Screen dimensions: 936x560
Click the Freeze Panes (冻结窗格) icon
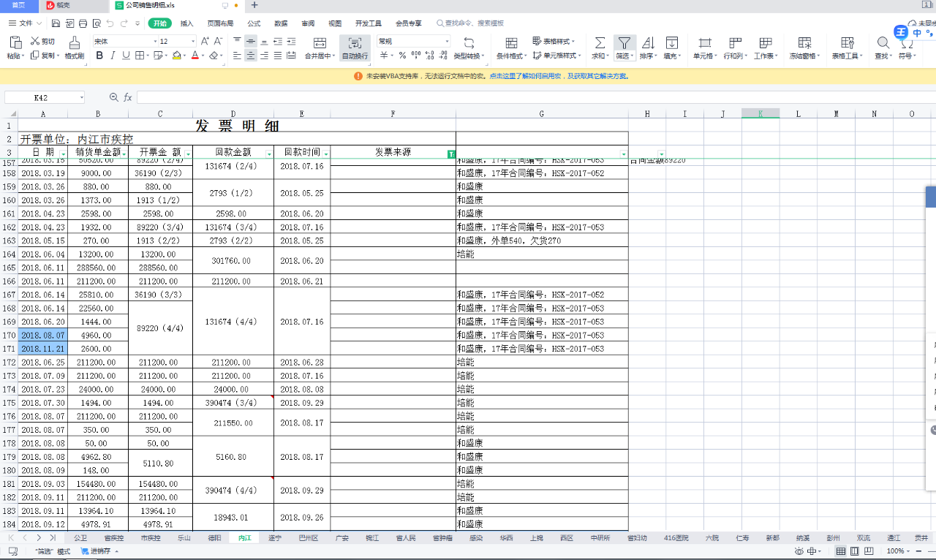tap(804, 42)
